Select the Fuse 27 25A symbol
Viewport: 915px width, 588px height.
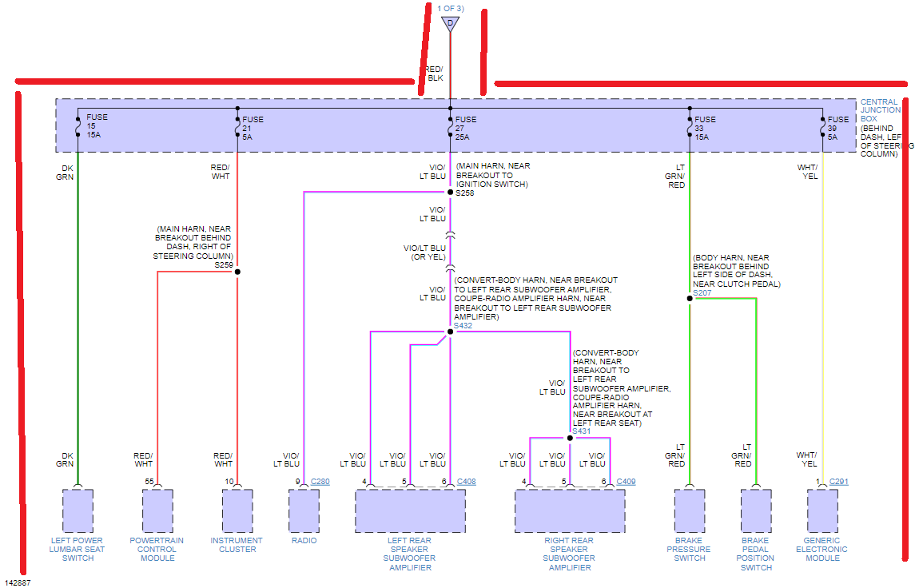pos(450,128)
